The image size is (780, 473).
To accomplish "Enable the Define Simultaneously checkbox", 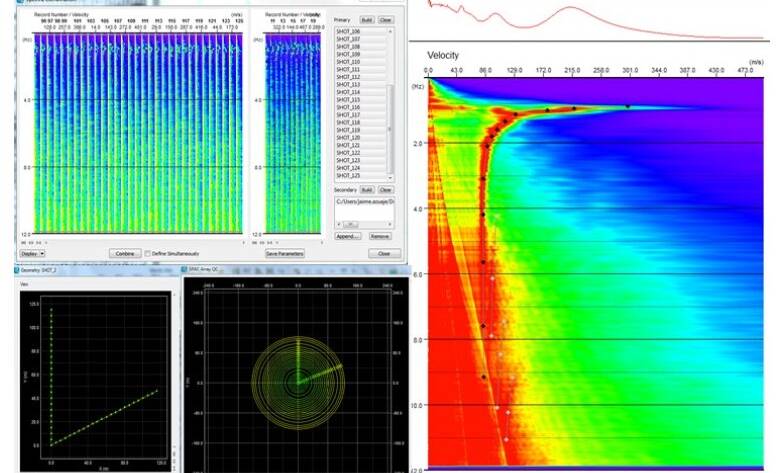I will point(149,254).
